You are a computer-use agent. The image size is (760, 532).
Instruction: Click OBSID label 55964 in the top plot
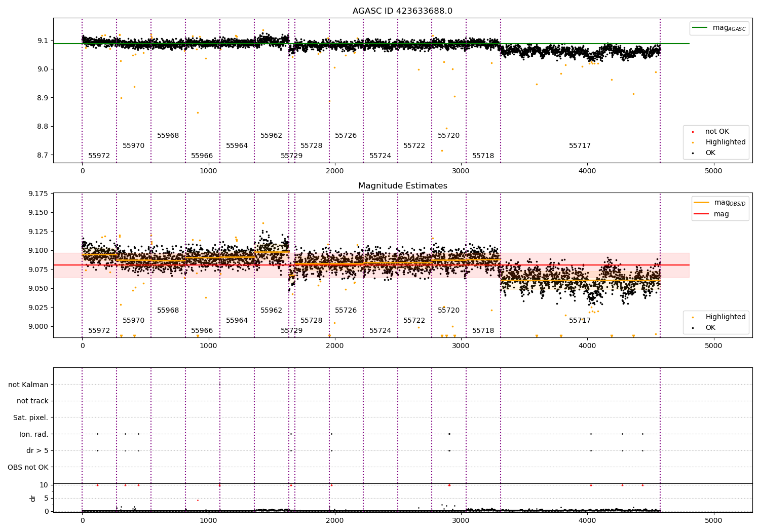point(237,146)
